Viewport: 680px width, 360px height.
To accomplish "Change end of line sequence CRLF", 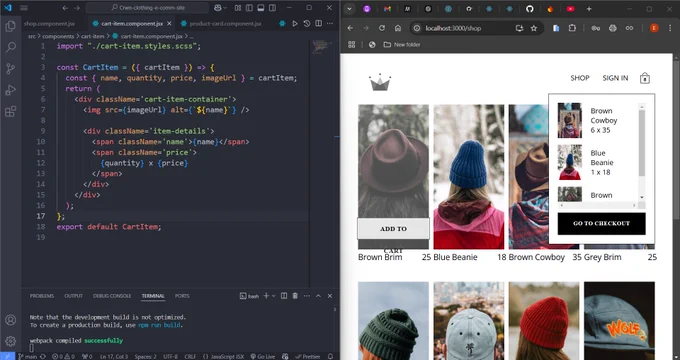I will tap(190, 357).
